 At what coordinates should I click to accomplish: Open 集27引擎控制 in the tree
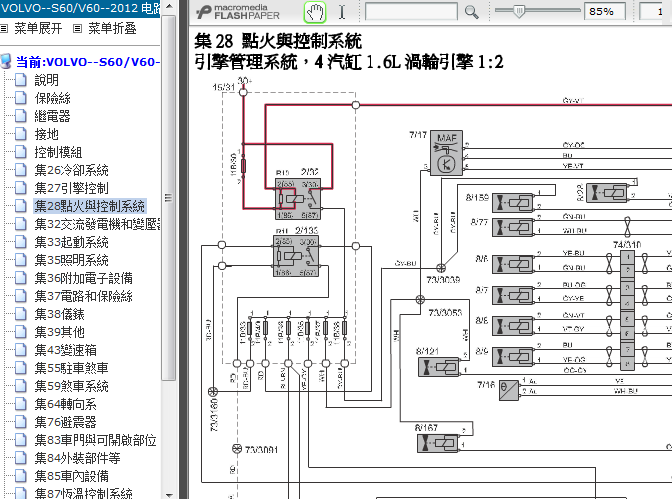click(x=71, y=188)
